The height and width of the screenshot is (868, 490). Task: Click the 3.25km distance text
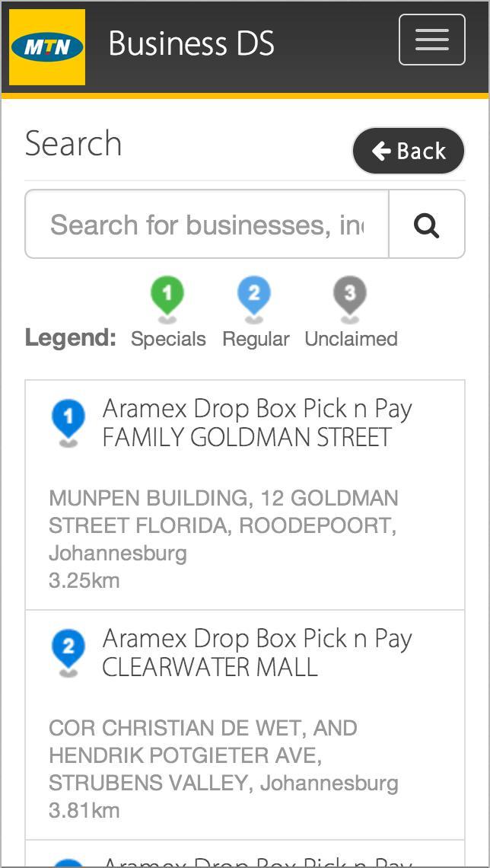(84, 580)
